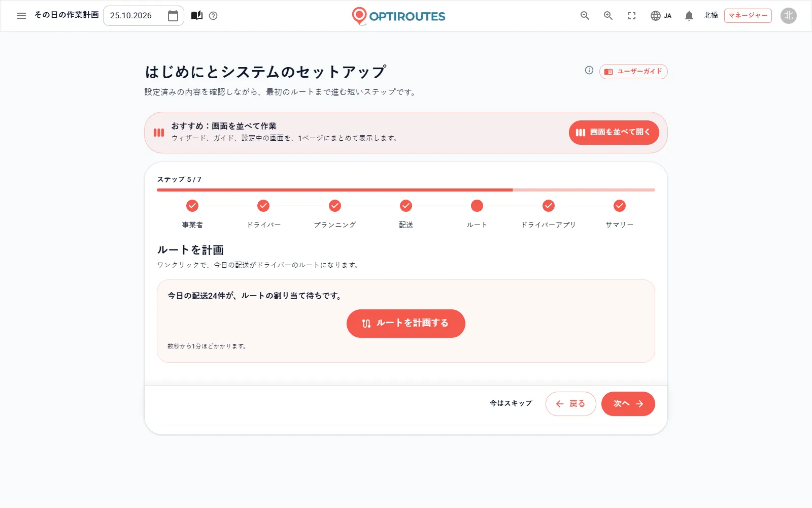Go to the サマリー step
The image size is (812, 508).
pos(620,213)
